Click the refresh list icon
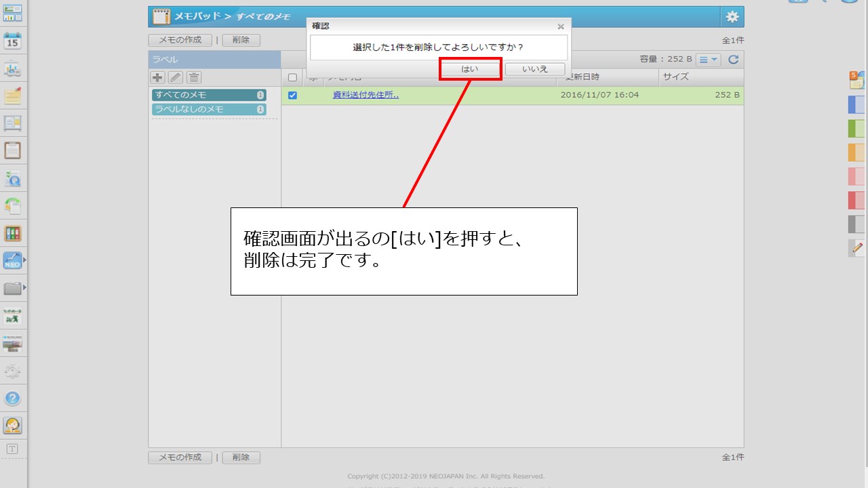This screenshot has height=488, width=868. (733, 60)
